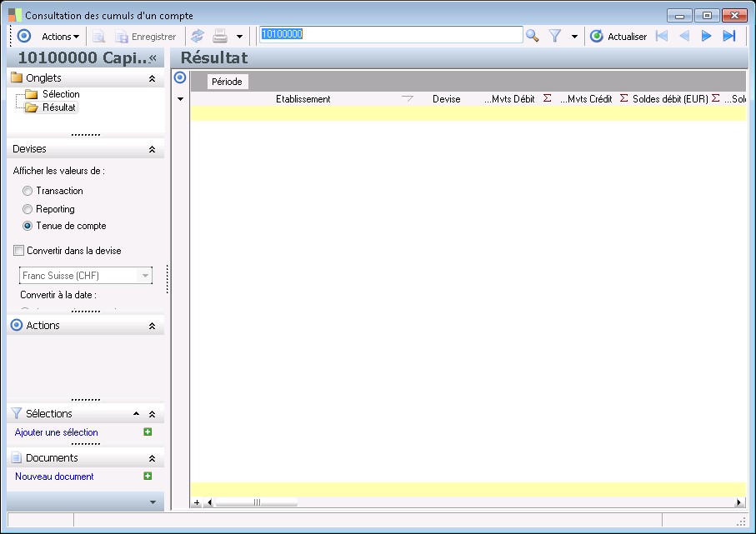Open the Sélection tab in Onglets

tap(60, 94)
